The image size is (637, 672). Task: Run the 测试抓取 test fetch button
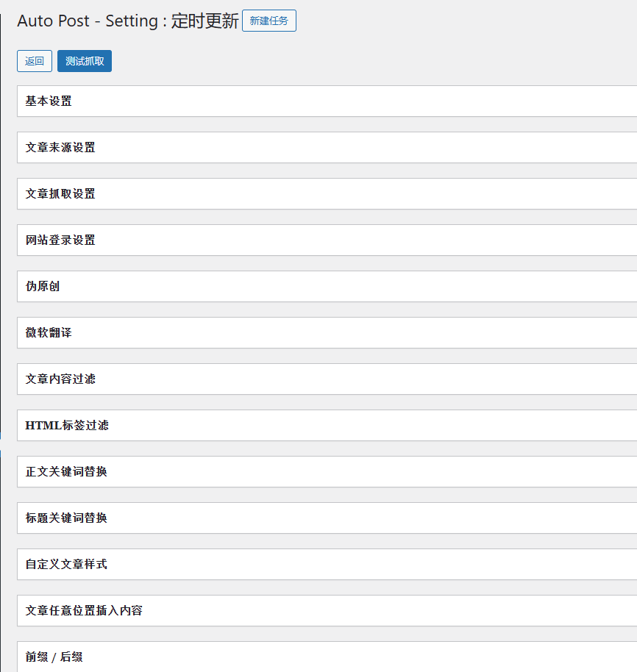[x=85, y=61]
